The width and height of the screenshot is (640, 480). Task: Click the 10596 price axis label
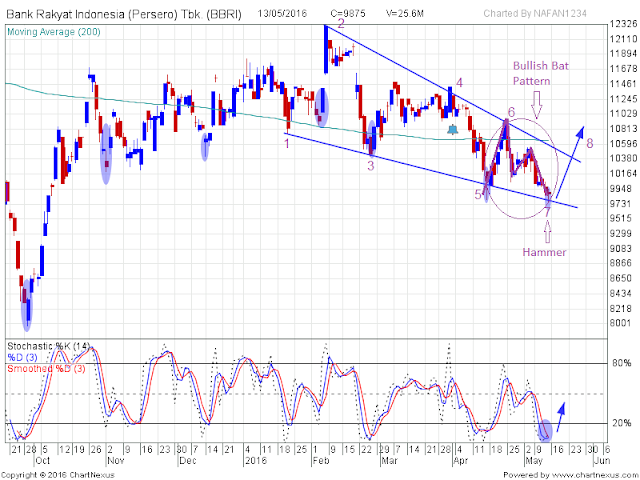coord(624,144)
